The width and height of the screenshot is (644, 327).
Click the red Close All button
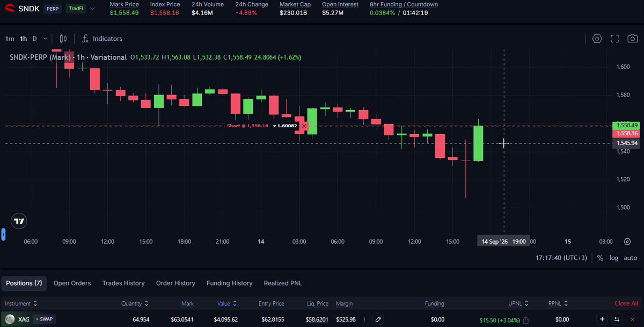[x=626, y=303]
